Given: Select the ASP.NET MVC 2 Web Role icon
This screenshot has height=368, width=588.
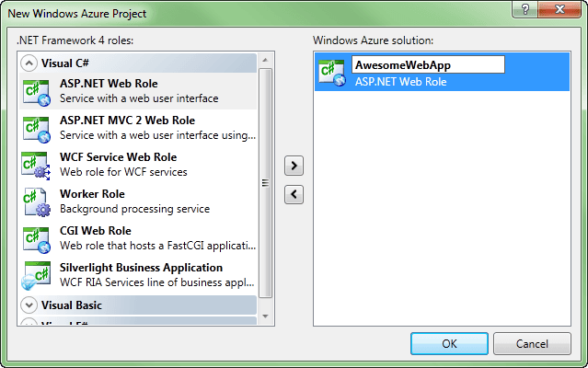Looking at the screenshot, I should point(36,128).
